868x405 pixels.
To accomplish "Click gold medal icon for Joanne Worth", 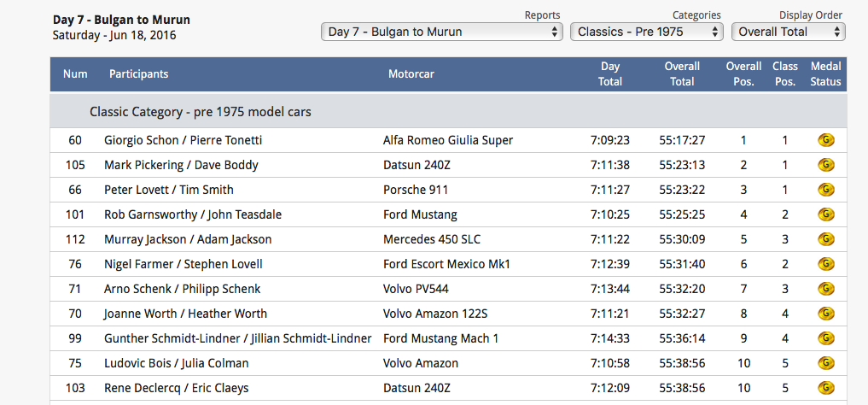I will pyautogui.click(x=825, y=314).
